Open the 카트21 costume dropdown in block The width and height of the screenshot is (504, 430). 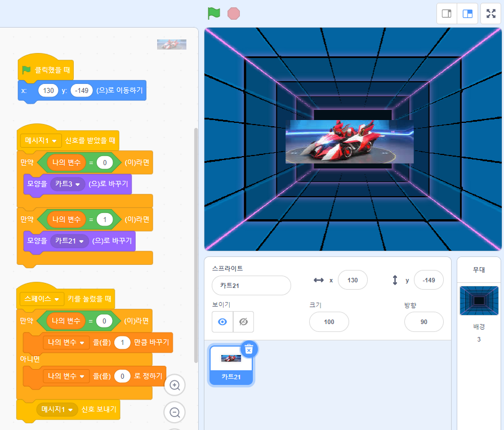pos(69,241)
